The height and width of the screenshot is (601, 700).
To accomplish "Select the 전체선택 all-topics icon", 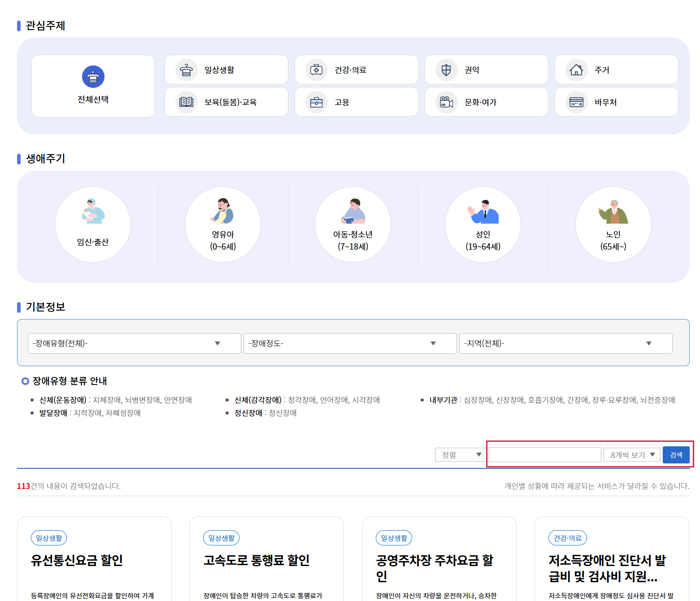I will (x=93, y=77).
